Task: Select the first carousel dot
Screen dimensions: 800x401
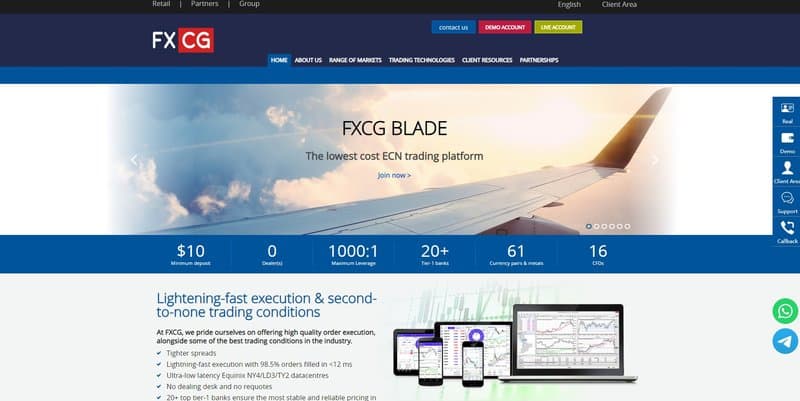Action: coord(589,226)
